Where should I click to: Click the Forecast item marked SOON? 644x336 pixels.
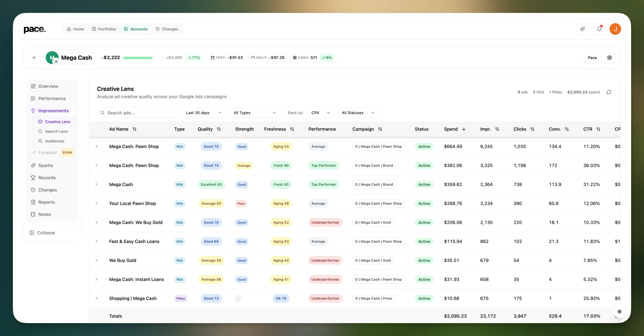pos(52,153)
